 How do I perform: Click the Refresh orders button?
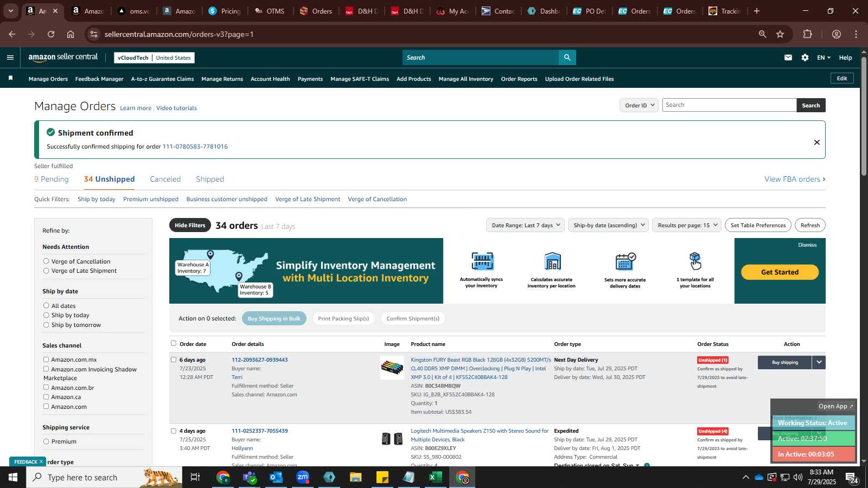pos(810,225)
